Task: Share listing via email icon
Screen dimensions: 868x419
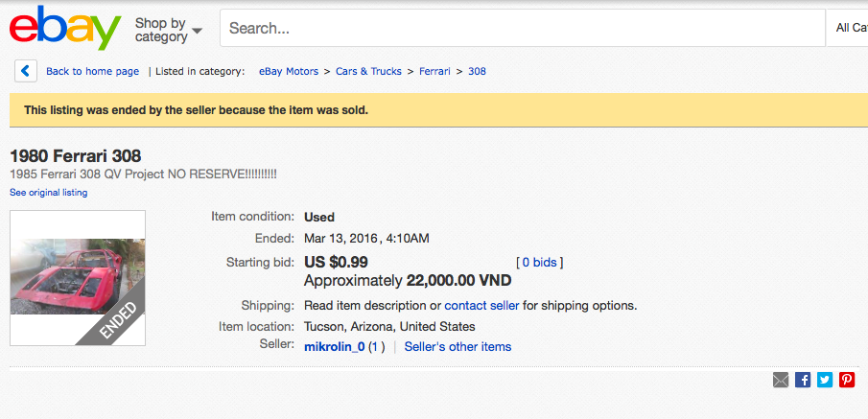Action: coord(781,380)
